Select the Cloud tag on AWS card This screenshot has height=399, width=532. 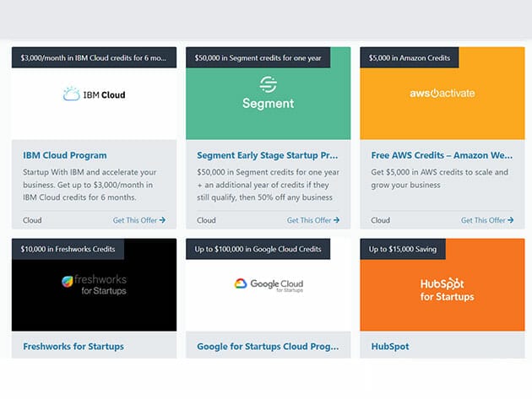point(380,220)
